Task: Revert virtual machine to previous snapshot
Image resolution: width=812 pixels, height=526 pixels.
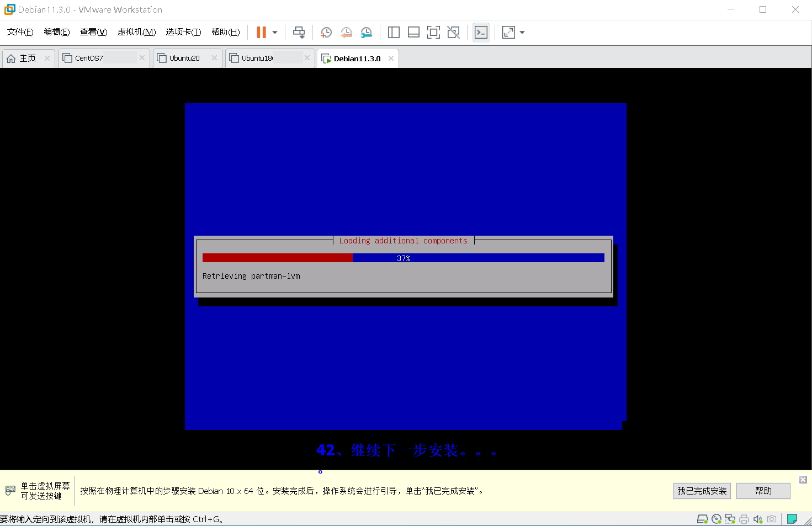Action: (x=346, y=33)
